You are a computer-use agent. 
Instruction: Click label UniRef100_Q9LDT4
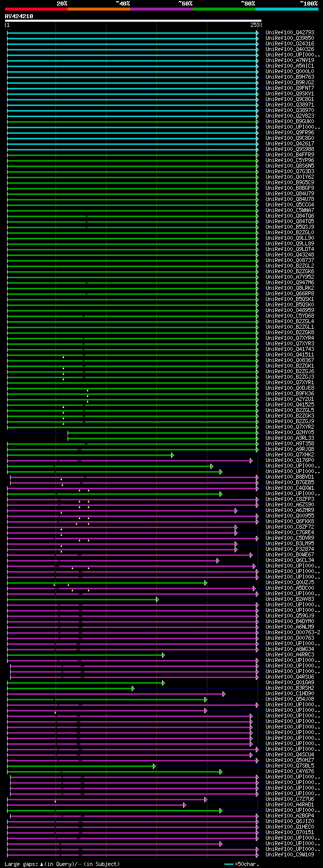290,249
